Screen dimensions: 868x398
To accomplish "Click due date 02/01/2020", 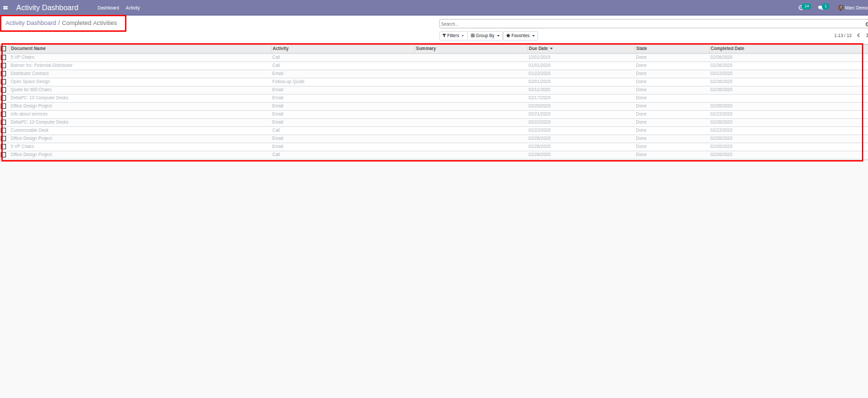I will tap(539, 82).
